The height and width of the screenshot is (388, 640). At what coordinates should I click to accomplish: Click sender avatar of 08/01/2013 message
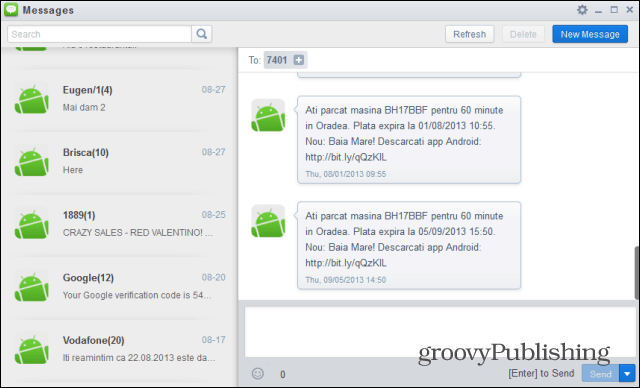[x=268, y=115]
